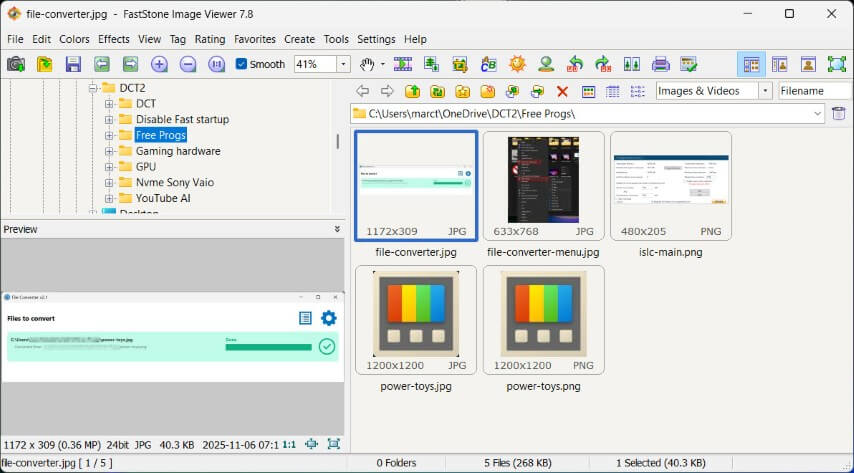
Task: Click the Print icon in the toolbar
Action: coord(660,64)
